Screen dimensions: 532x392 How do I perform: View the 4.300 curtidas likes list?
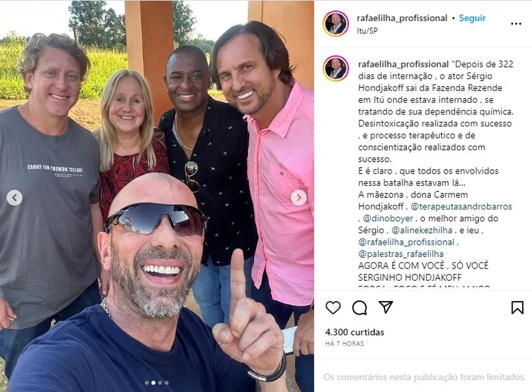point(355,332)
